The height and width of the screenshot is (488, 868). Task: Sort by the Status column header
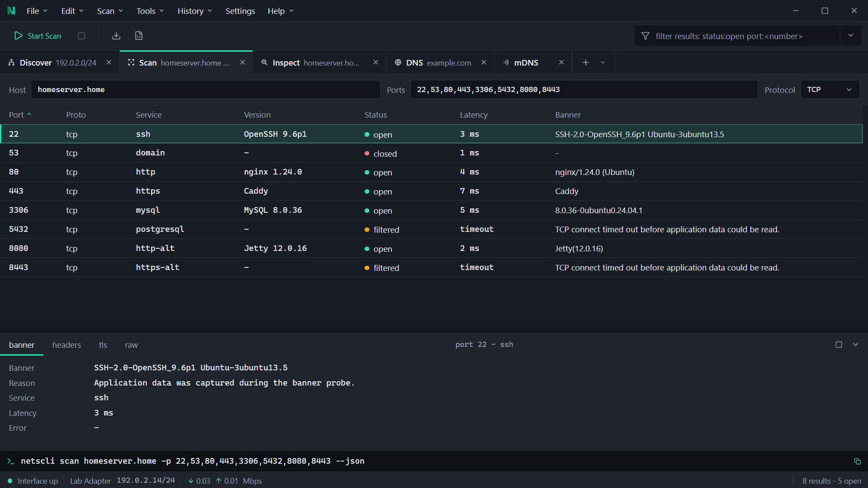(375, 115)
